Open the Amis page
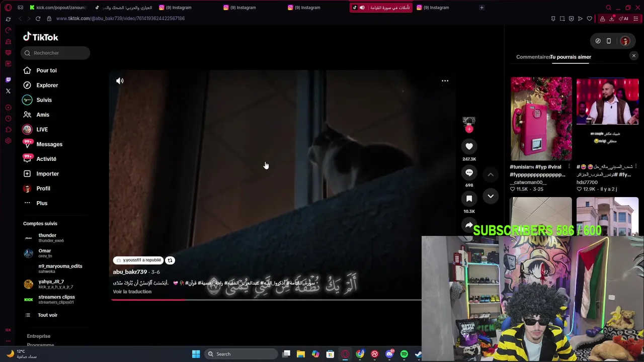The width and height of the screenshot is (644, 362). point(43,115)
